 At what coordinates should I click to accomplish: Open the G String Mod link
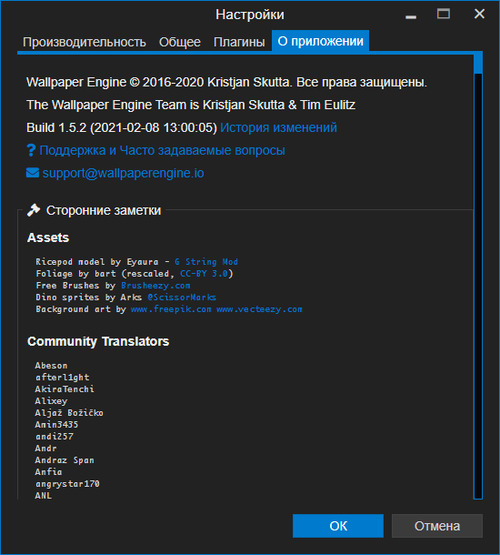[x=206, y=262]
